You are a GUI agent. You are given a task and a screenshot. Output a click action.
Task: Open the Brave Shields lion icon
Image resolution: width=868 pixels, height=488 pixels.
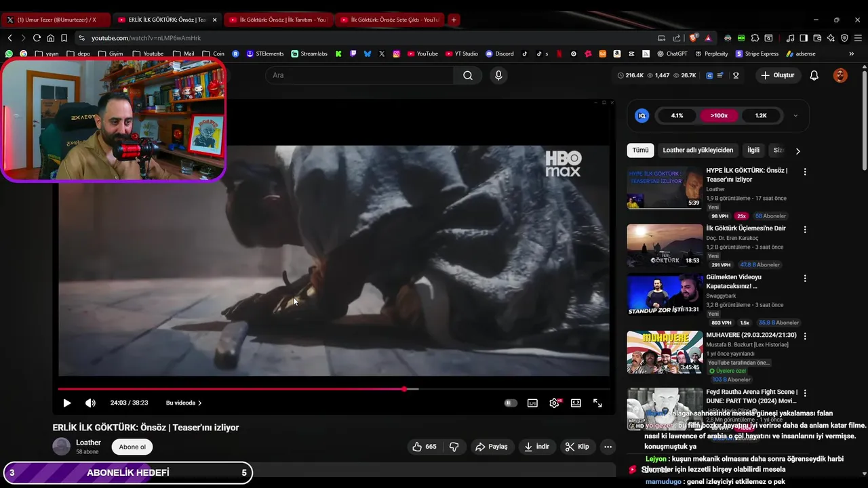tap(693, 38)
